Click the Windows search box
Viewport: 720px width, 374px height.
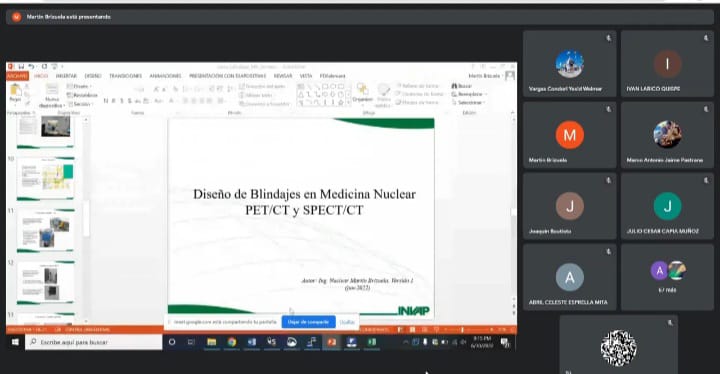click(x=94, y=342)
